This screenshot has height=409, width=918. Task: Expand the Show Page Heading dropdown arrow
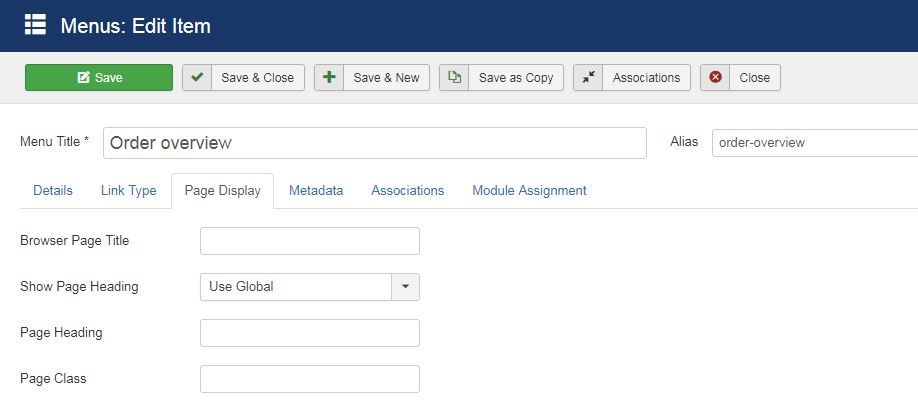tap(405, 287)
